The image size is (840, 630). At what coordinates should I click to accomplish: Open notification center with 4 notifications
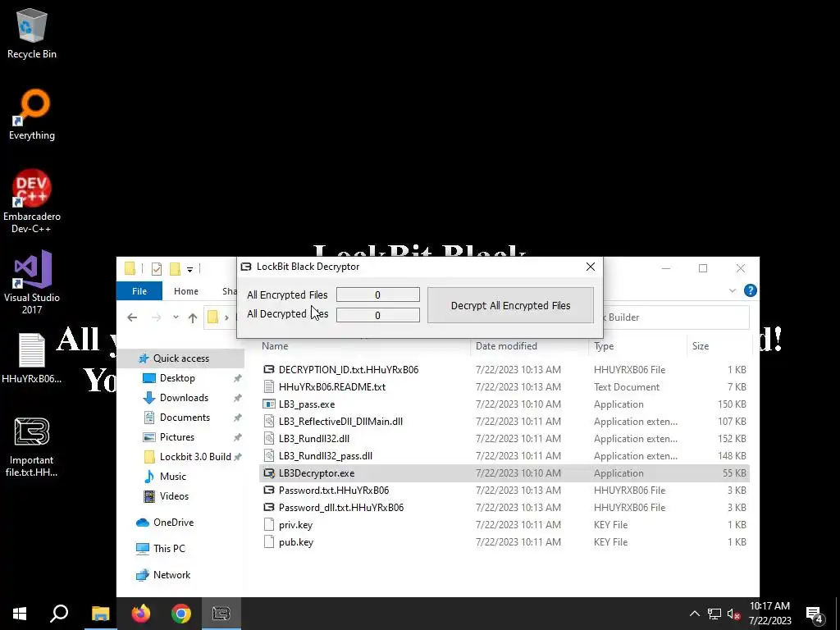point(815,615)
